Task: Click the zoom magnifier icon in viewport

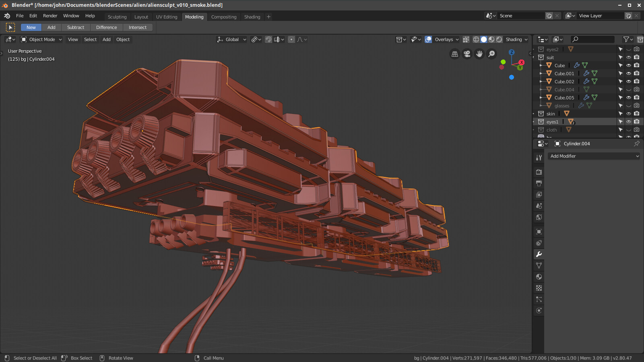Action: coord(491,54)
